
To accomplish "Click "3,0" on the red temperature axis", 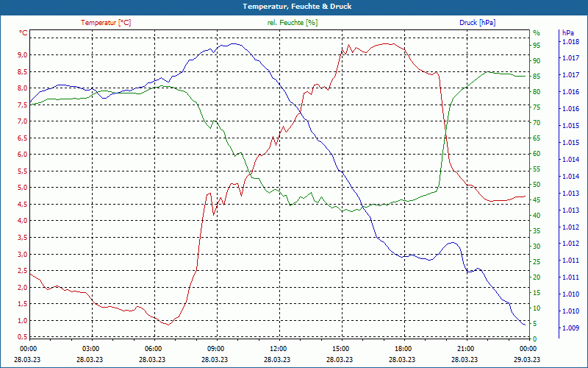I will [23, 254].
